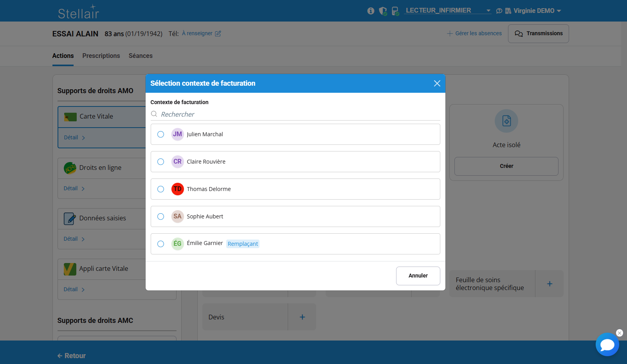Click the library icon near Virginie DEMO
The width and height of the screenshot is (627, 364).
click(508, 11)
